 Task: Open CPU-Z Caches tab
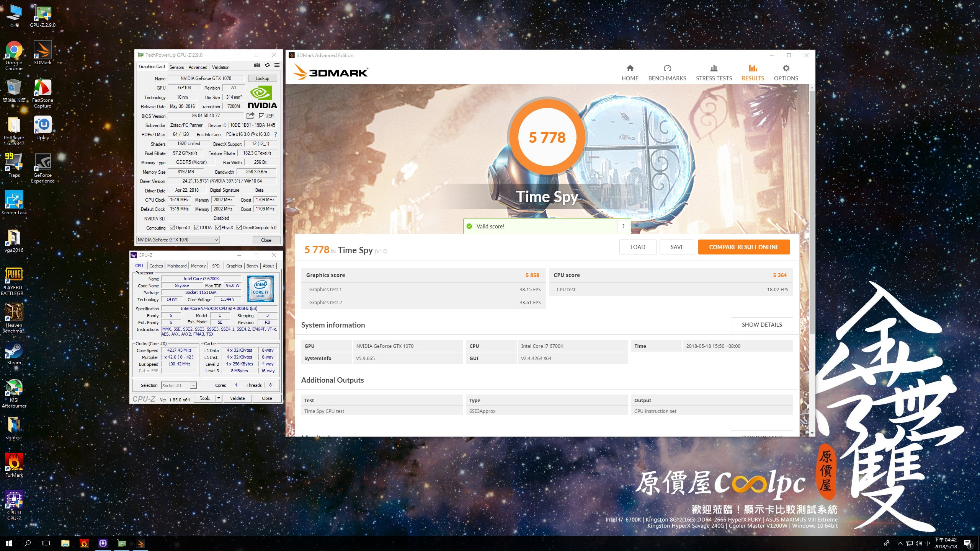click(x=156, y=266)
